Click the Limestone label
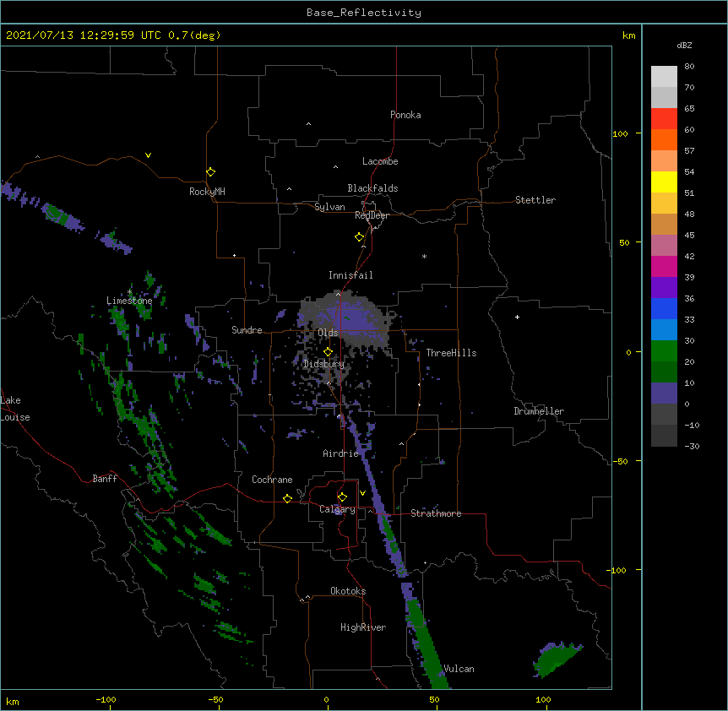The image size is (728, 711). pyautogui.click(x=129, y=301)
